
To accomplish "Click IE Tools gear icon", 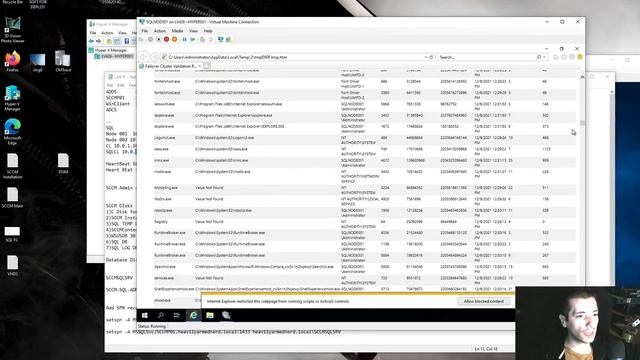I will click(x=572, y=57).
